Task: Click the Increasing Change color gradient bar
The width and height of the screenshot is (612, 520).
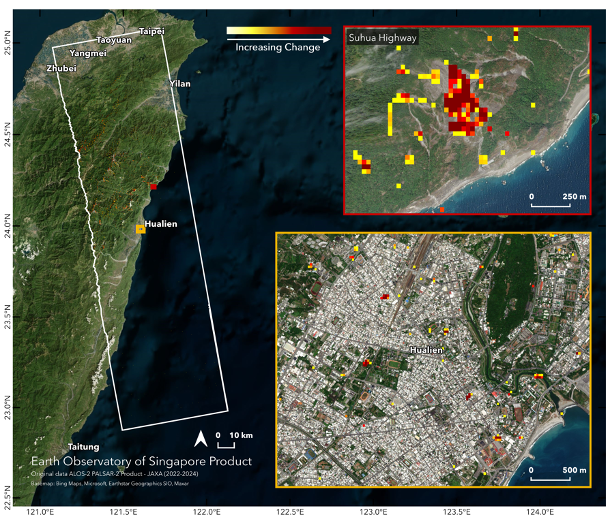Action: pyautogui.click(x=278, y=30)
